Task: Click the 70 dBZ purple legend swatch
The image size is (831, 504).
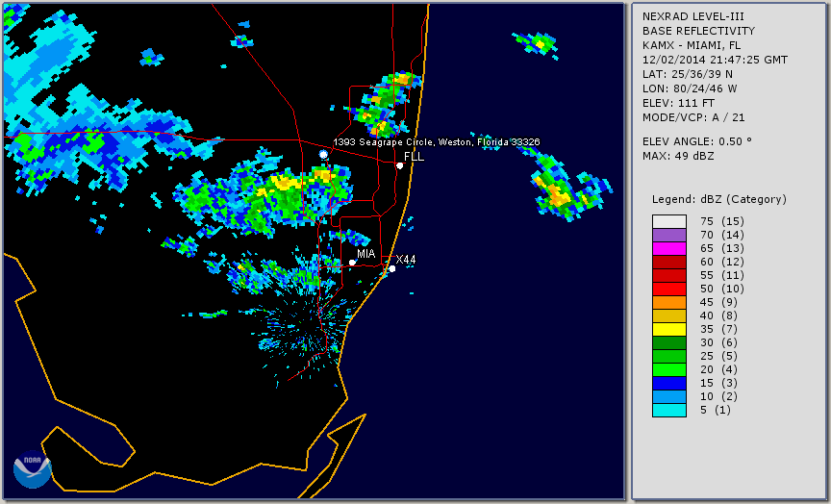Action: tap(669, 235)
